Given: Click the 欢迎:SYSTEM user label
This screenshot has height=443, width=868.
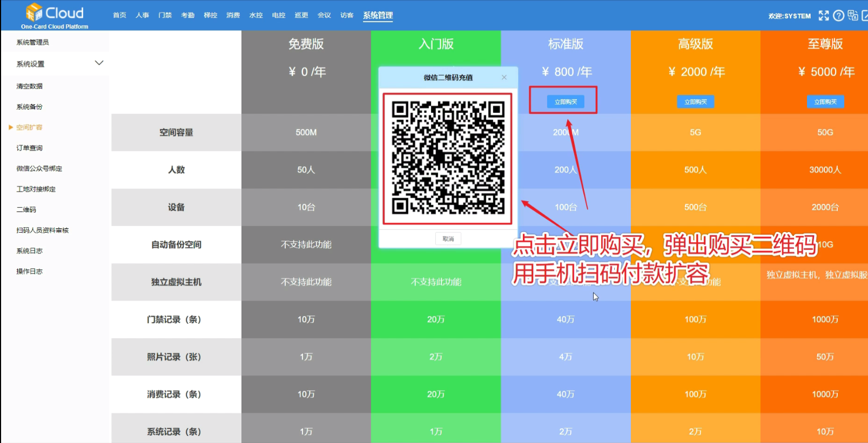Looking at the screenshot, I should [x=789, y=16].
